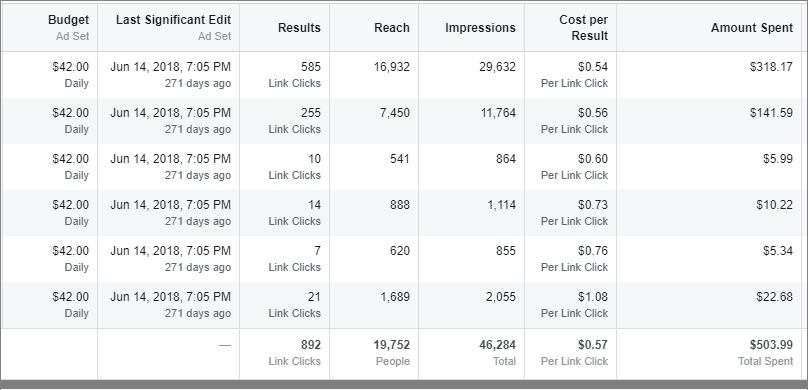Select the $5.34 amount spent value
Screen dimensions: 808x390
point(778,251)
